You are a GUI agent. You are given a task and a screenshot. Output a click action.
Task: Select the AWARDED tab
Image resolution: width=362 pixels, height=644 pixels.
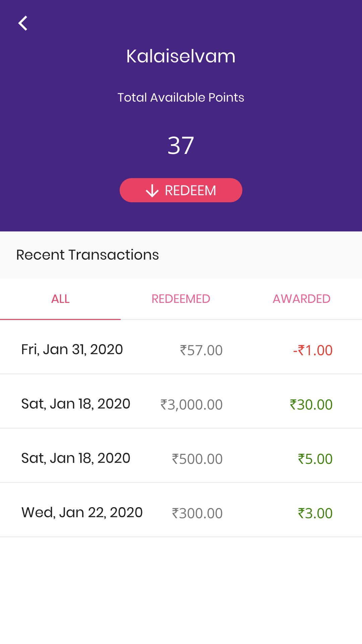pyautogui.click(x=301, y=299)
